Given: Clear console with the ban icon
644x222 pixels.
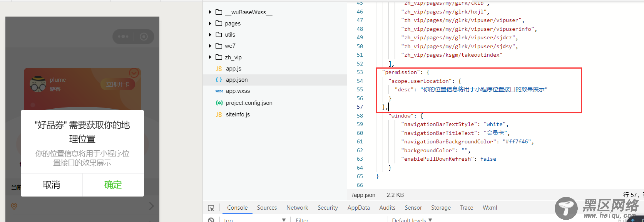Looking at the screenshot, I should tap(211, 220).
